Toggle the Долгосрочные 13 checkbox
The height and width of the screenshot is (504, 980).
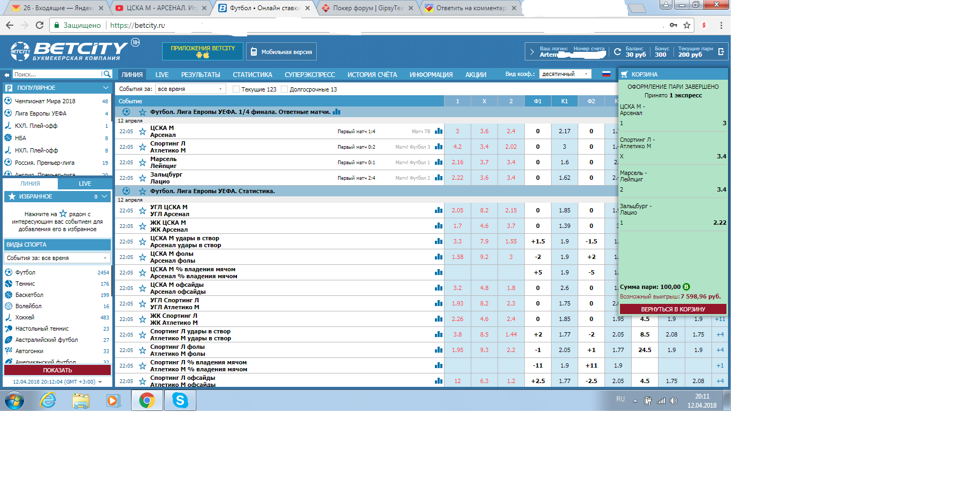285,89
